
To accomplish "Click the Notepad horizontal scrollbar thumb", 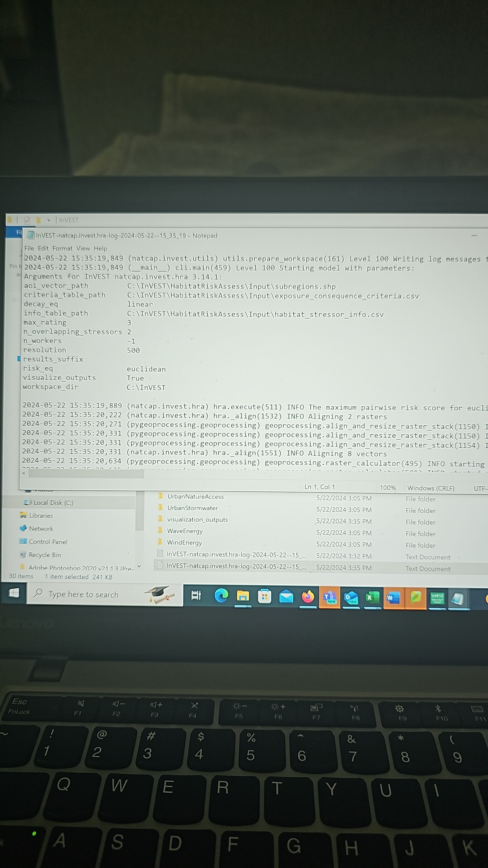I will (x=87, y=474).
